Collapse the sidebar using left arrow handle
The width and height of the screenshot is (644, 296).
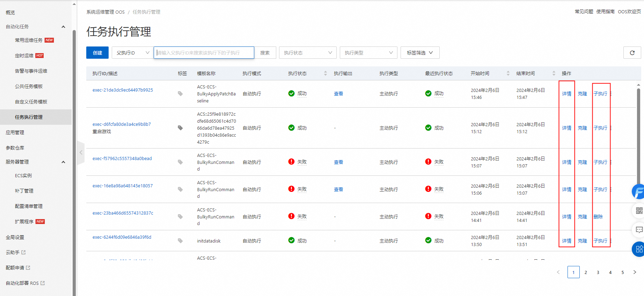[81, 152]
